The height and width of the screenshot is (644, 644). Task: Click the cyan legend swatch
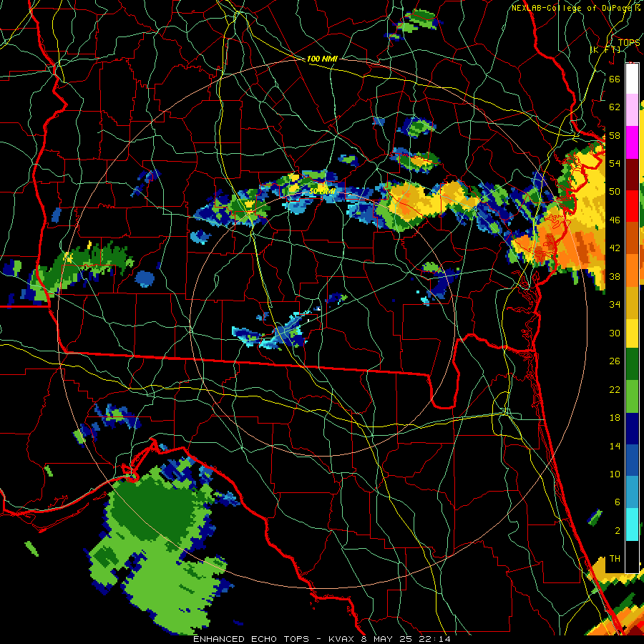point(632,525)
